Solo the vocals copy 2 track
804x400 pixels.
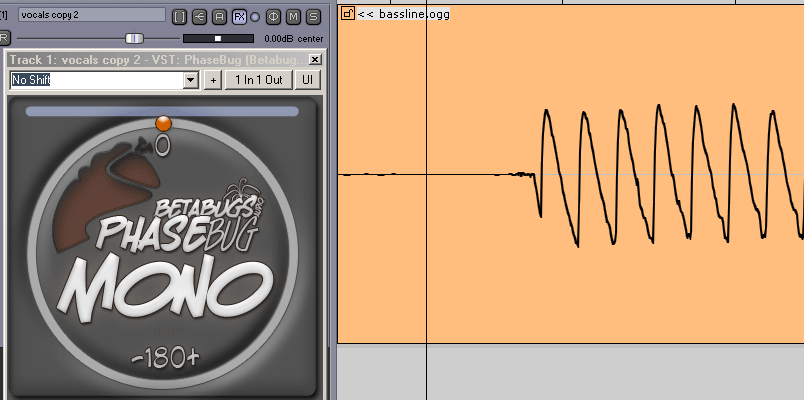(313, 17)
